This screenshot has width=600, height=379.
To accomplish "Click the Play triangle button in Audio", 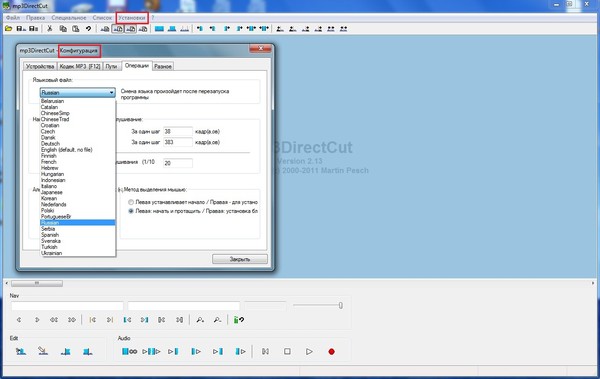I will 309,351.
